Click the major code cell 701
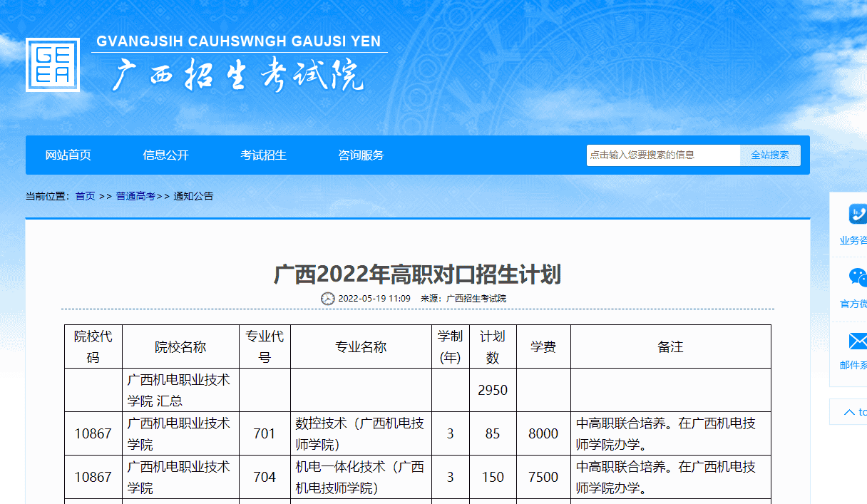Image resolution: width=867 pixels, height=504 pixels. (x=265, y=433)
